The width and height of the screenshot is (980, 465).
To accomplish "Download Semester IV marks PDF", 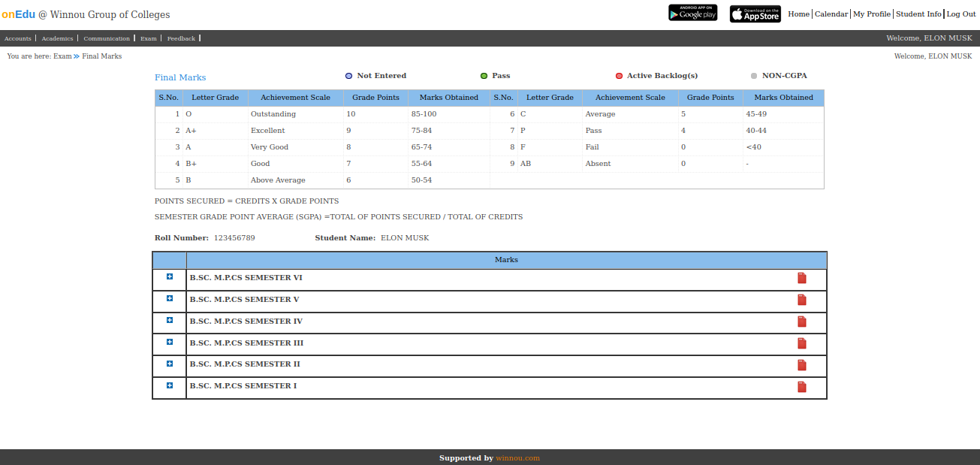I will click(x=801, y=322).
